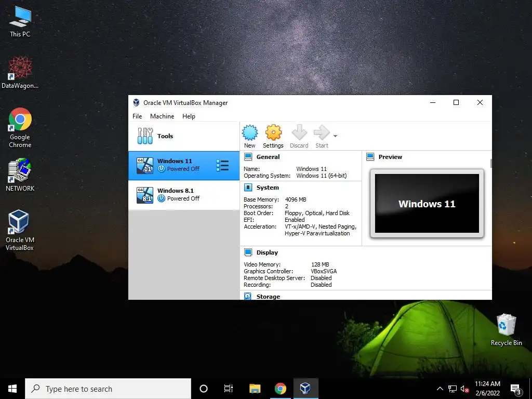Open the Windows Start menu
Screen dimensions: 532x399
point(12,389)
